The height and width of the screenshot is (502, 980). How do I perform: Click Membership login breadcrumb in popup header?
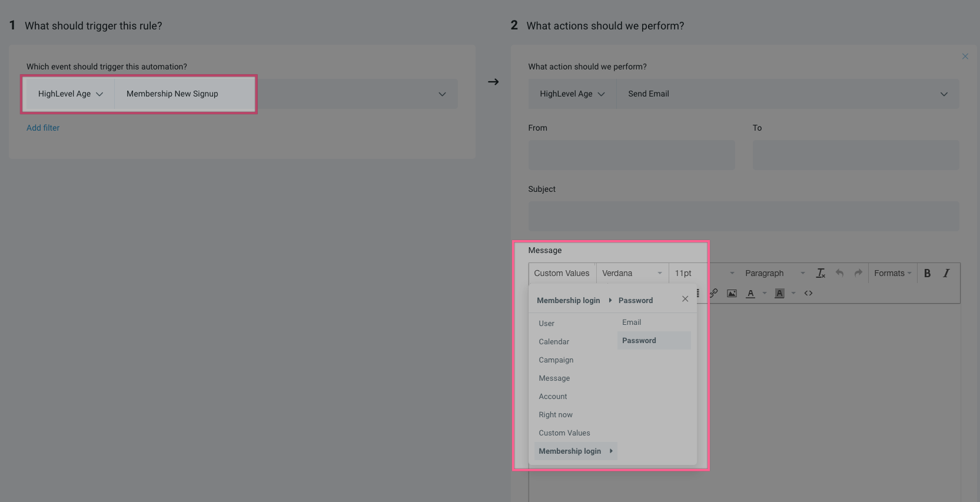(x=568, y=300)
